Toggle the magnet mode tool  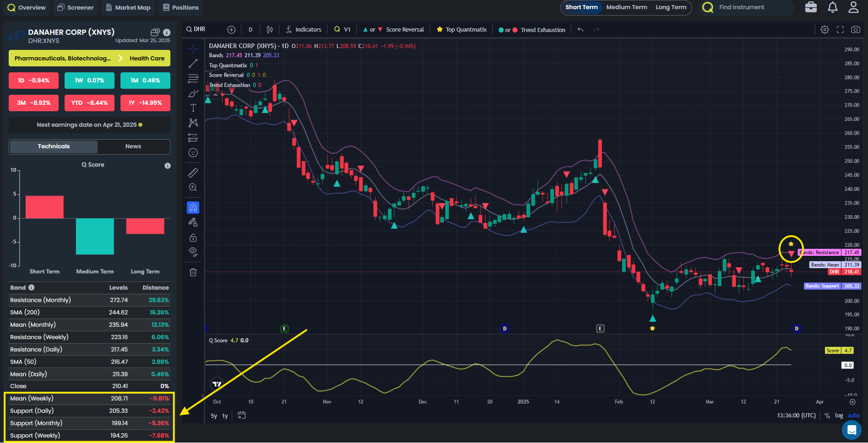pyautogui.click(x=193, y=208)
